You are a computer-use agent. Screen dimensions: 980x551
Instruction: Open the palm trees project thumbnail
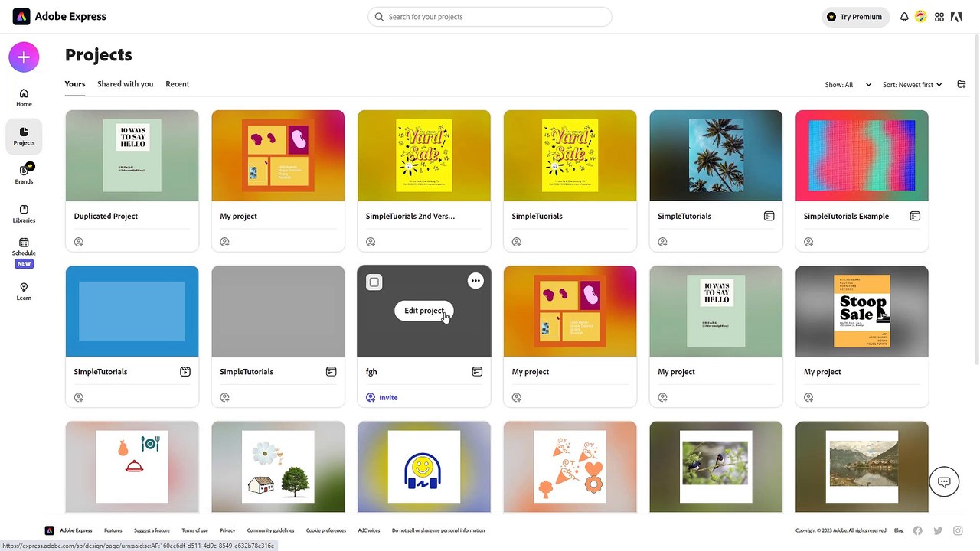tap(716, 156)
